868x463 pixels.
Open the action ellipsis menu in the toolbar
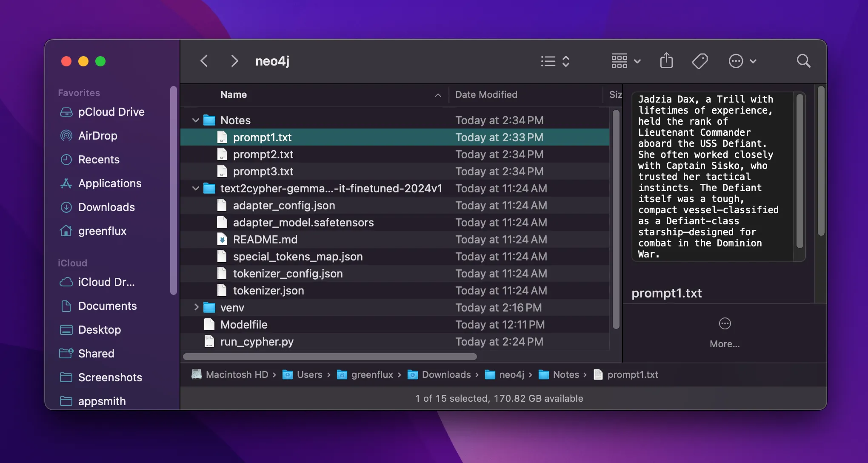[x=742, y=61]
